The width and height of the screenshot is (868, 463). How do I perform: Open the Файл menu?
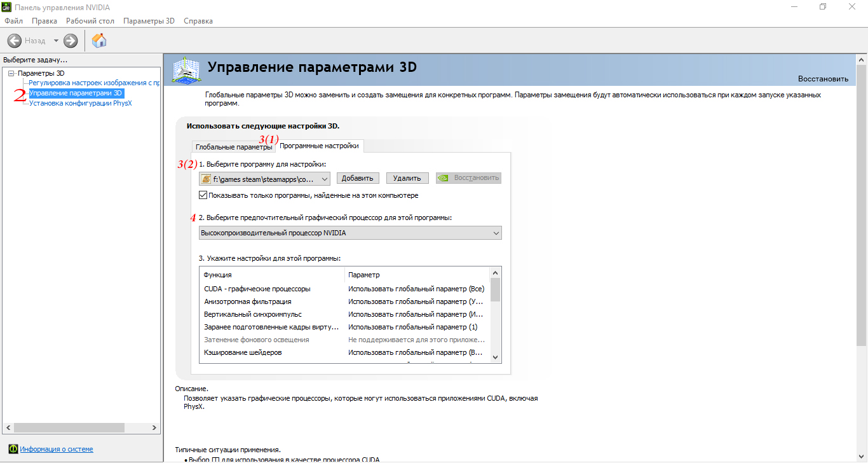pos(13,21)
